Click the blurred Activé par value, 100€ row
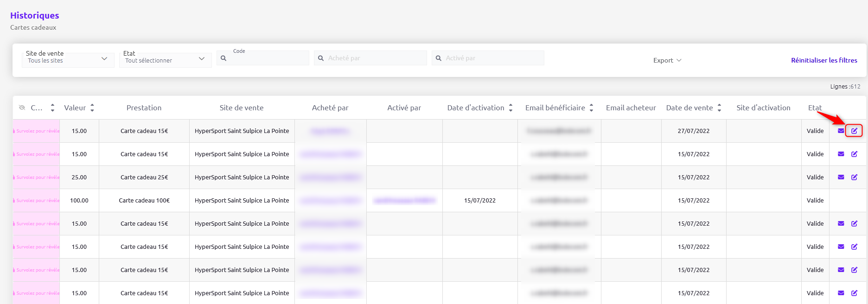 click(404, 201)
